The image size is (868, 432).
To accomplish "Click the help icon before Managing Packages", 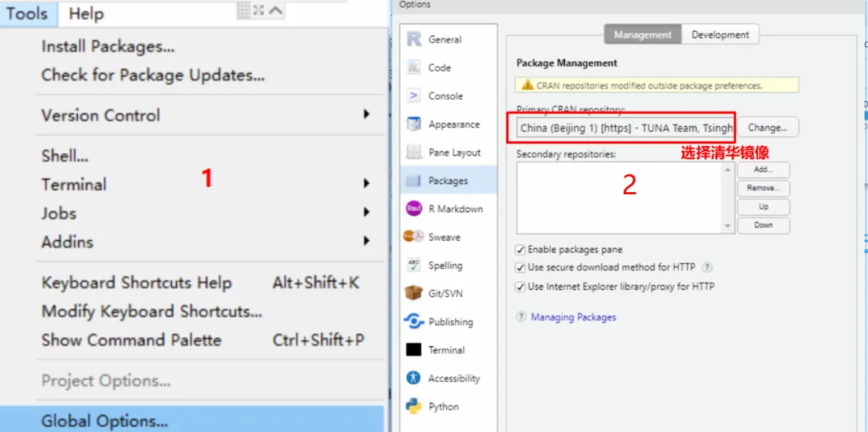I will (x=522, y=317).
